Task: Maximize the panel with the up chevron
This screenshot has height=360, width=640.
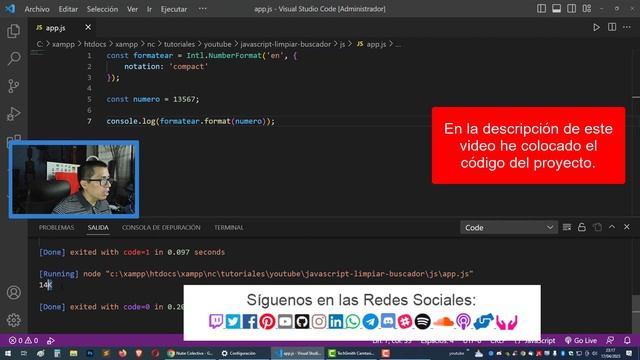Action: (x=612, y=227)
